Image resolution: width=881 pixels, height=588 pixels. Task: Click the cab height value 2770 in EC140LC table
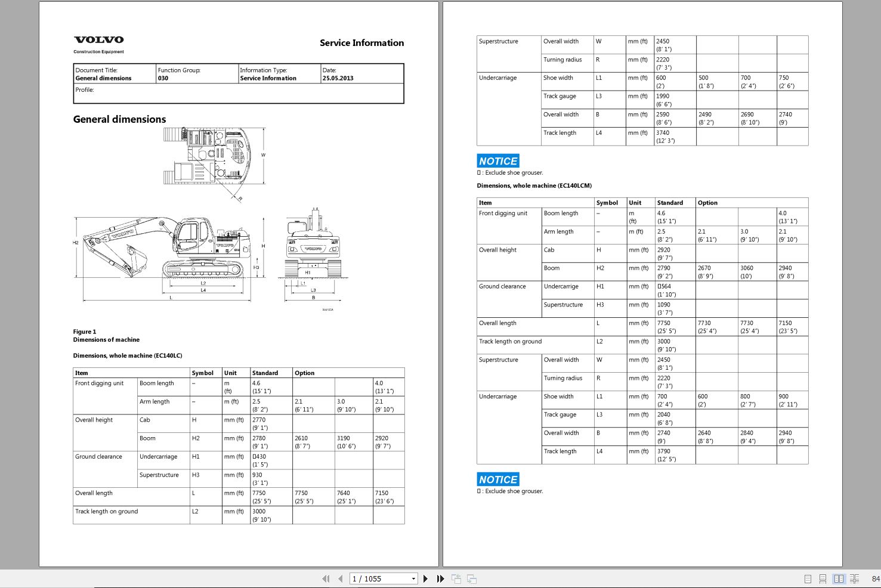click(259, 420)
